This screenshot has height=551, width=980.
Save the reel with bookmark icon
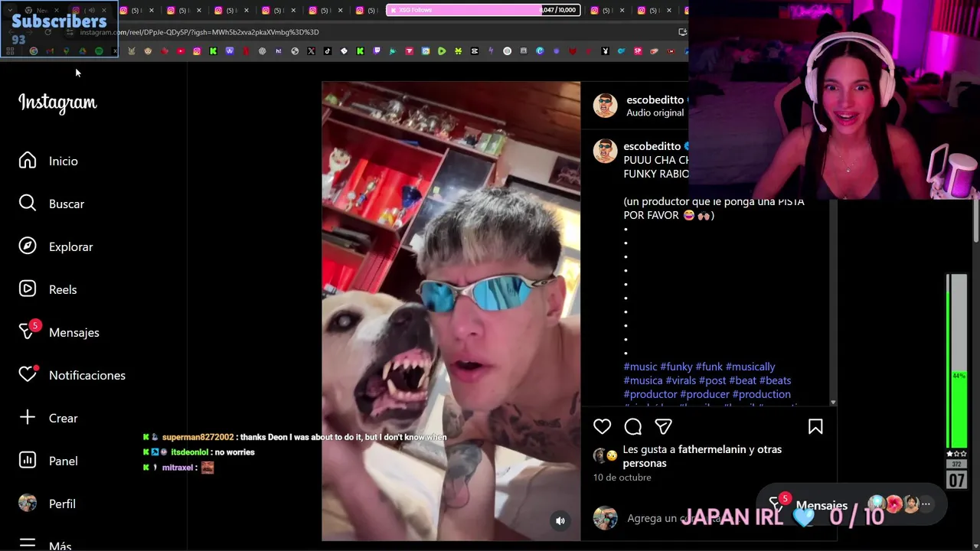[x=815, y=427]
